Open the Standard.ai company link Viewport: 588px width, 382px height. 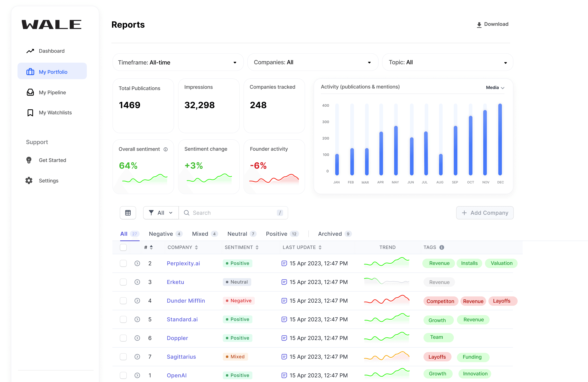pyautogui.click(x=182, y=319)
